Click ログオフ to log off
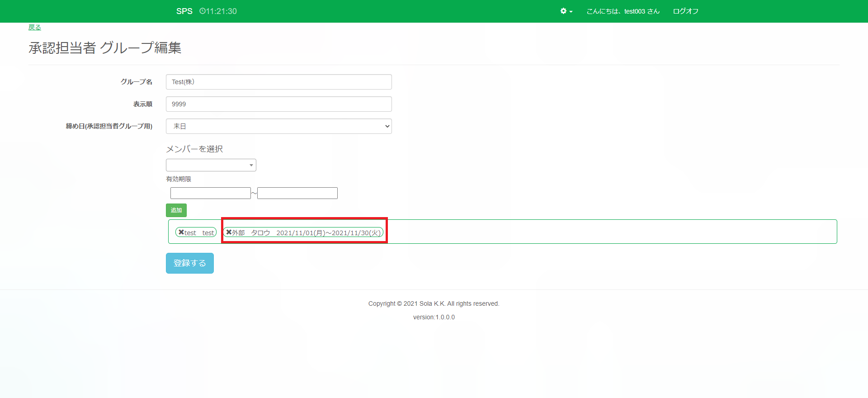Image resolution: width=868 pixels, height=398 pixels. pos(685,11)
